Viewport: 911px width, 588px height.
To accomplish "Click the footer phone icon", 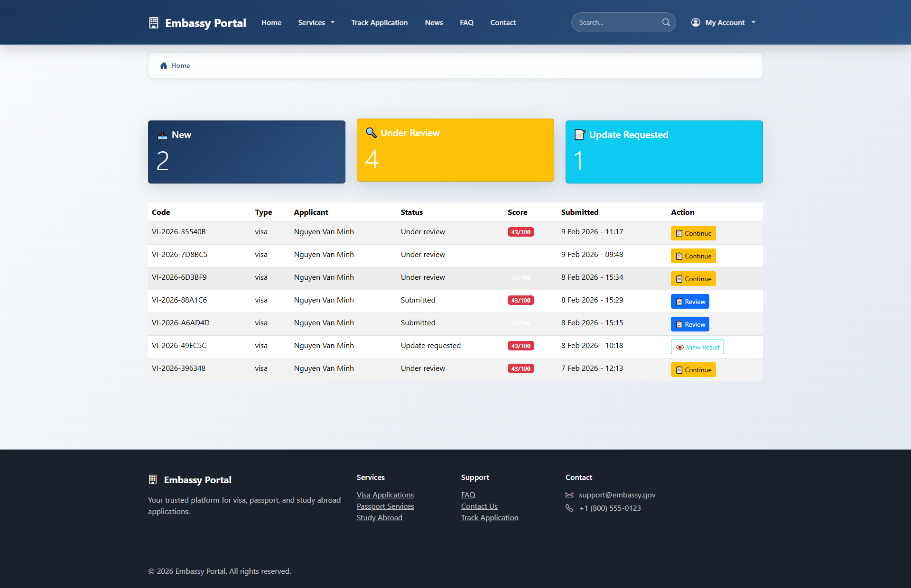I will click(569, 508).
